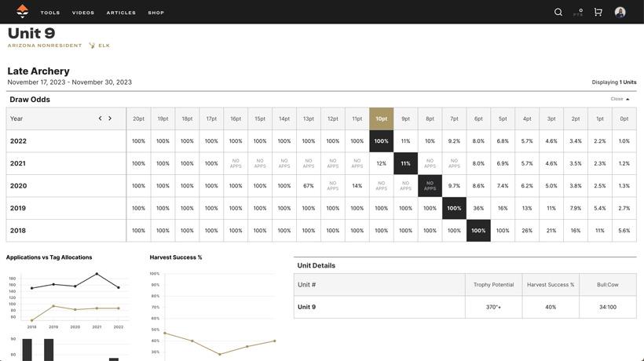Open the Tools menu
Image resolution: width=644 pixels, height=361 pixels.
pos(50,13)
